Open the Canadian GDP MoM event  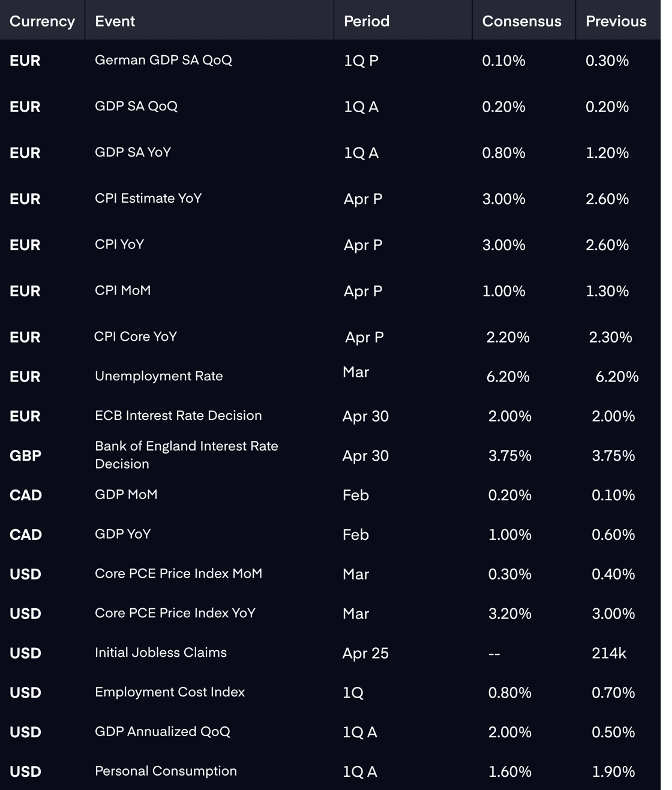pyautogui.click(x=126, y=494)
